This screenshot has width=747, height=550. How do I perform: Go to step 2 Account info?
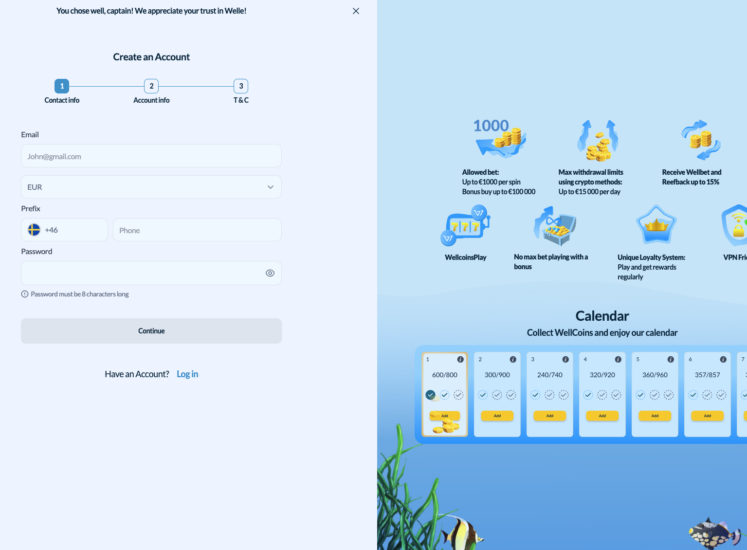pos(151,86)
